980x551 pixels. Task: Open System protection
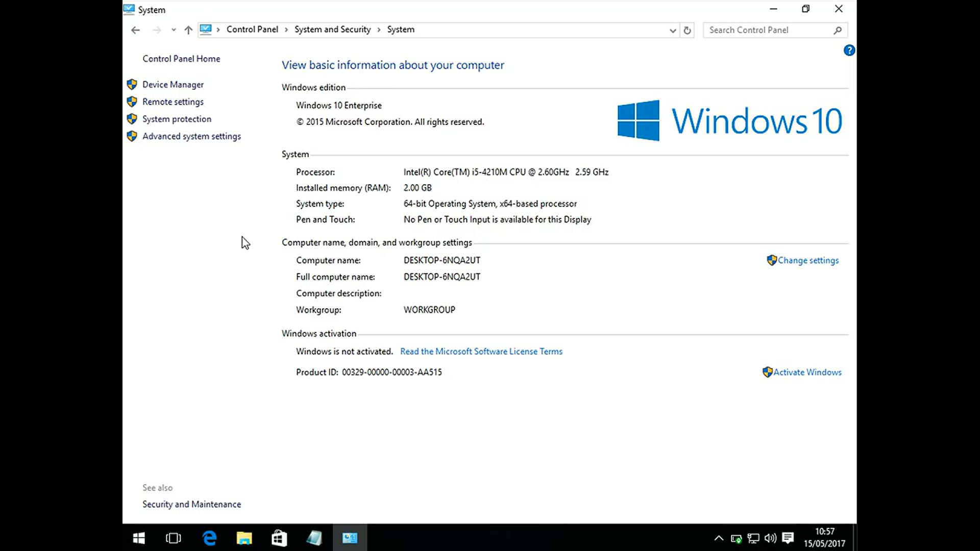(x=177, y=119)
